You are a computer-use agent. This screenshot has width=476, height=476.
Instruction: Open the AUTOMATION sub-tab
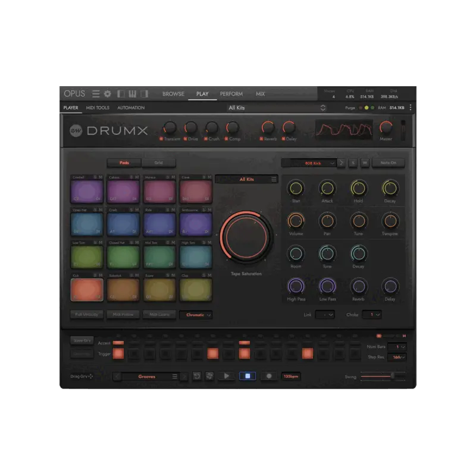(131, 108)
